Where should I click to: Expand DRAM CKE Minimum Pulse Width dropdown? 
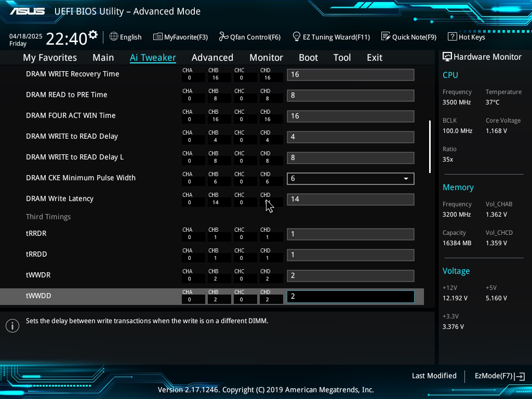(x=351, y=179)
